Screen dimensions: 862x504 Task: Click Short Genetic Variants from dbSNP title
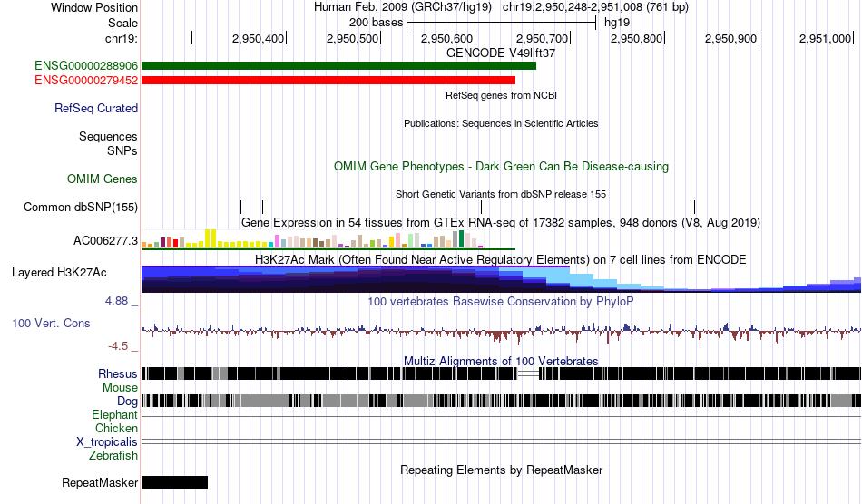(501, 194)
